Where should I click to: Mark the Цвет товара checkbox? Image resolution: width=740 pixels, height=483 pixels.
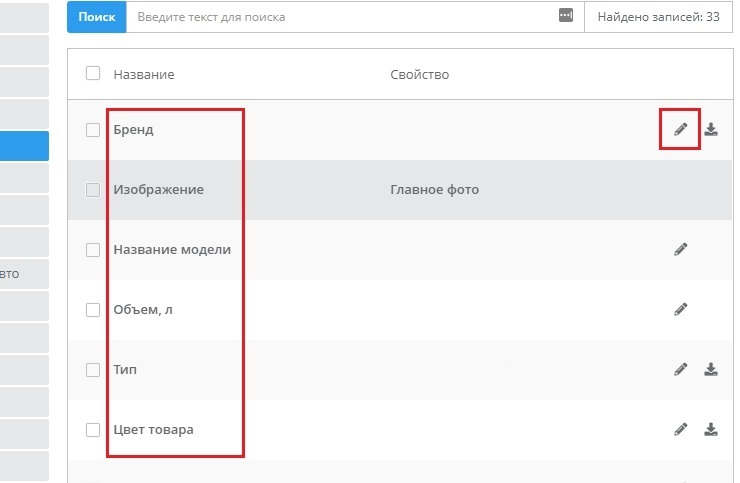point(93,429)
